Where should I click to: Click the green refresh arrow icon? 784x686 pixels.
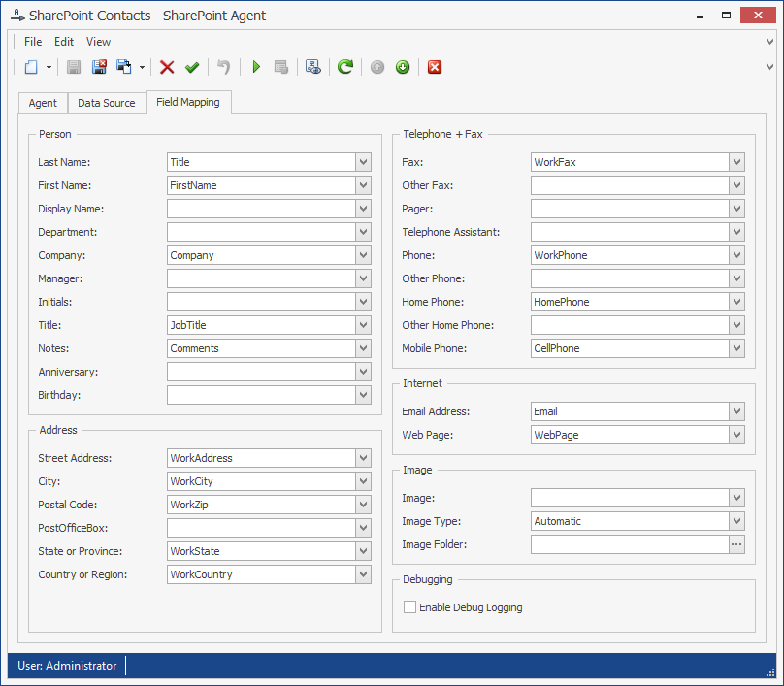pos(345,67)
